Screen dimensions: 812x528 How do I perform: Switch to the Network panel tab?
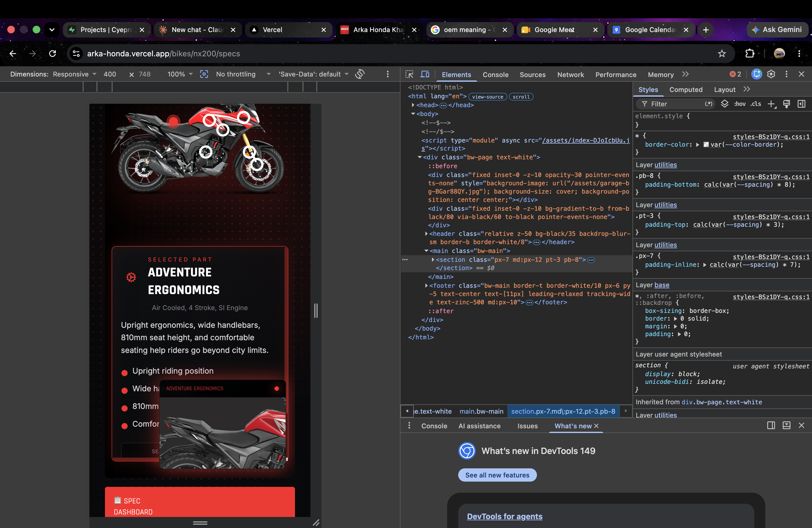[570, 75]
